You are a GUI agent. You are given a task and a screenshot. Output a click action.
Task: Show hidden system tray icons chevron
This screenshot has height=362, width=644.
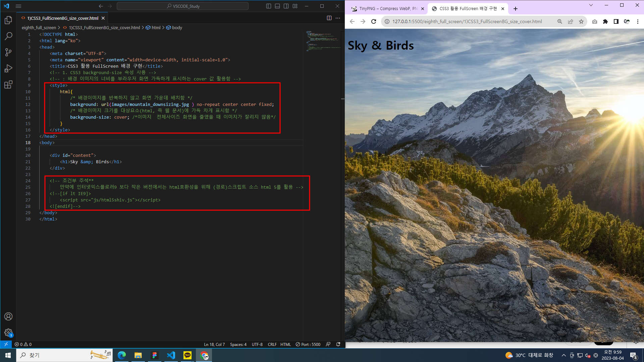pyautogui.click(x=564, y=355)
